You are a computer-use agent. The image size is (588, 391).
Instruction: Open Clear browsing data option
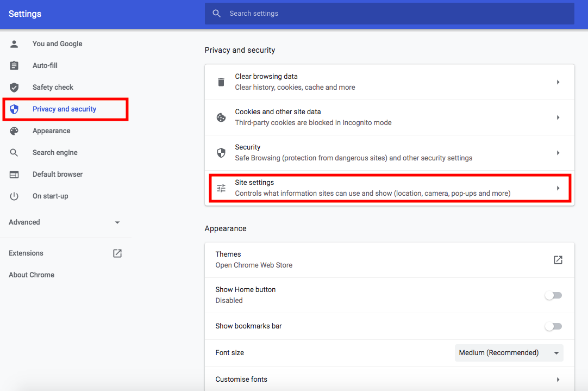[389, 82]
